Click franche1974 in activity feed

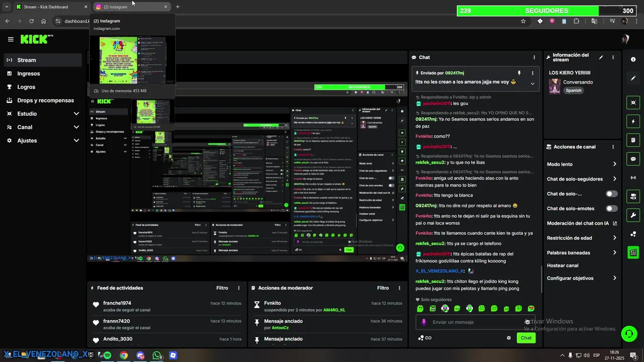tap(117, 303)
